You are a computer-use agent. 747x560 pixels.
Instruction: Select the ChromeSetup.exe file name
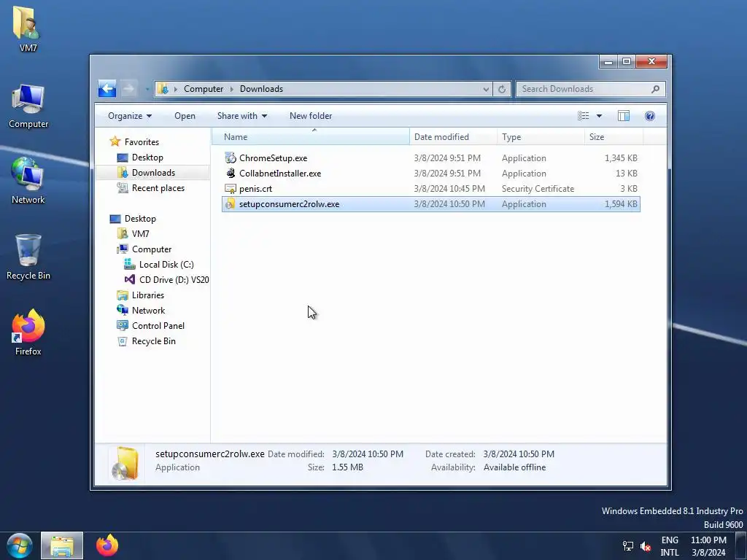273,158
